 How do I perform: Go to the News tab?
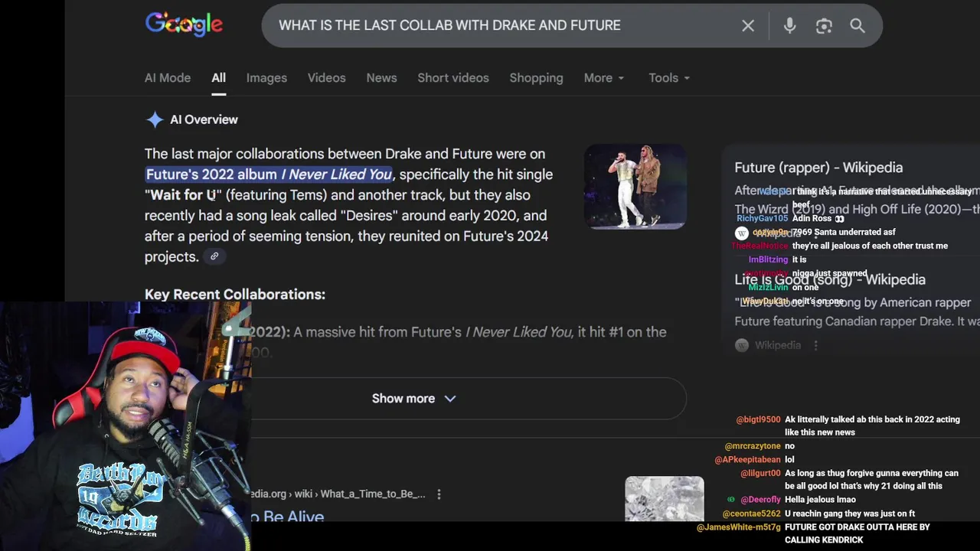[x=381, y=78]
